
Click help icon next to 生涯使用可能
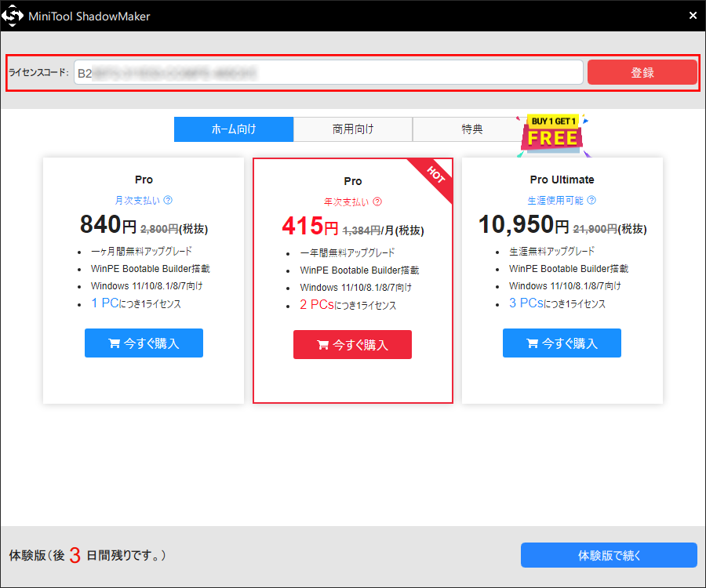(x=591, y=201)
